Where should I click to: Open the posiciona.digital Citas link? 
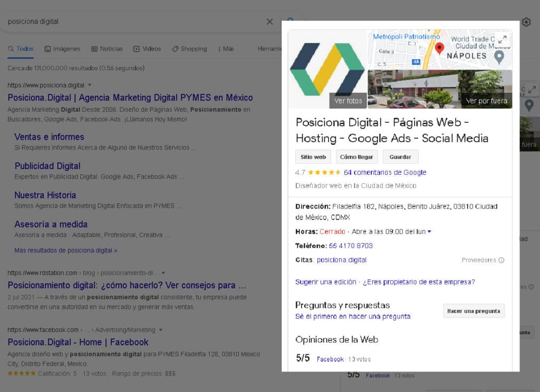tap(342, 260)
